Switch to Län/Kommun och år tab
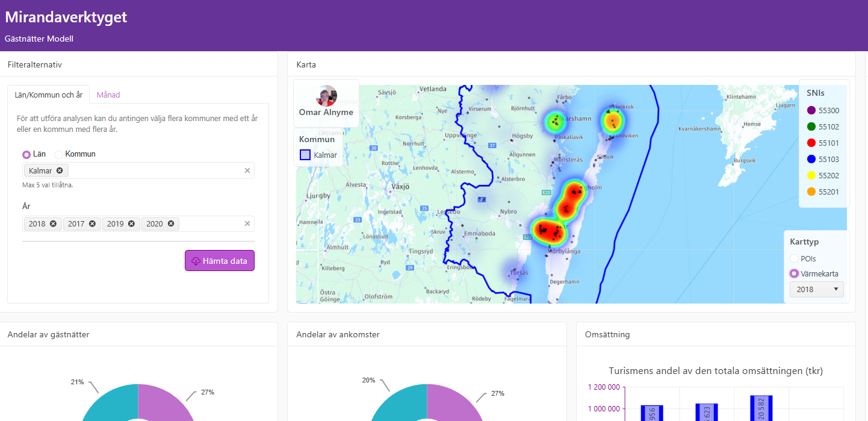Screen dimensions: 868x421 pos(48,95)
